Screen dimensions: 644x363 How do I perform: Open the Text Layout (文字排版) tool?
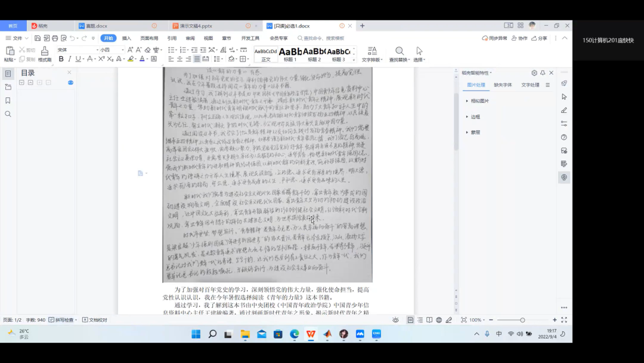372,54
